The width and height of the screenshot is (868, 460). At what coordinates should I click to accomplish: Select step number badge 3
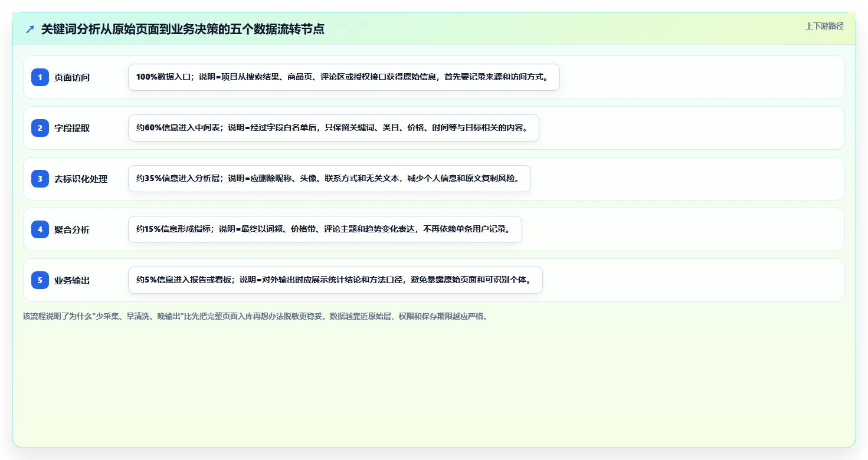point(40,179)
